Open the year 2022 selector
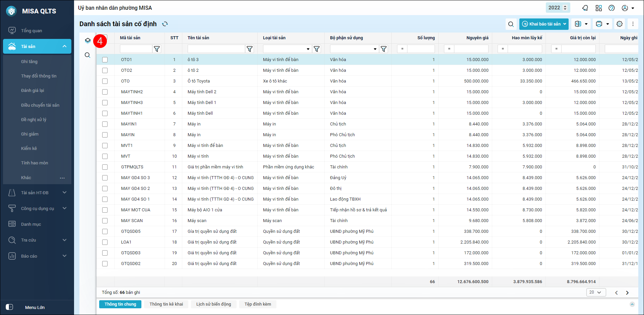Screen dimensions: 644x315 tap(558, 8)
